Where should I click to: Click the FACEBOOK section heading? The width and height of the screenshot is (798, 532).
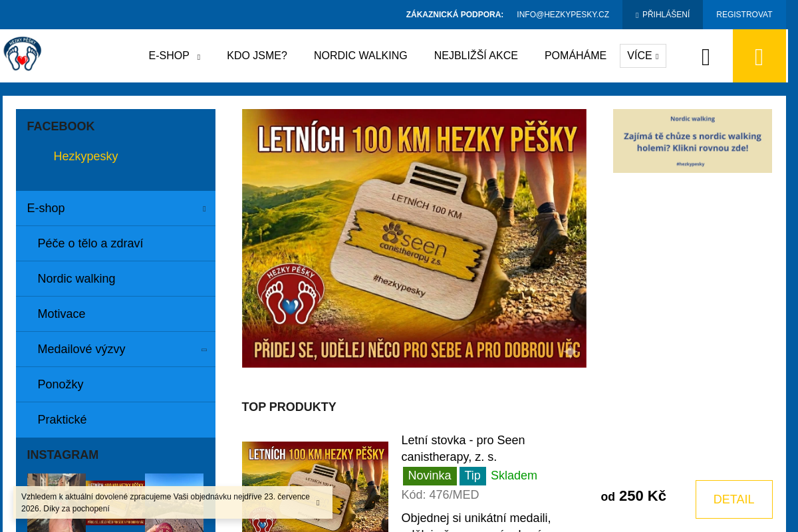[x=61, y=126]
